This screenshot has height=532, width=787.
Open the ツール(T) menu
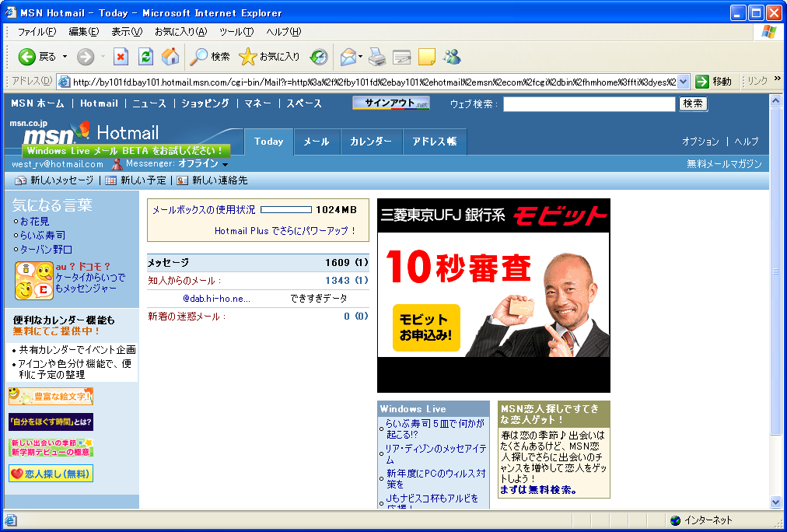236,32
